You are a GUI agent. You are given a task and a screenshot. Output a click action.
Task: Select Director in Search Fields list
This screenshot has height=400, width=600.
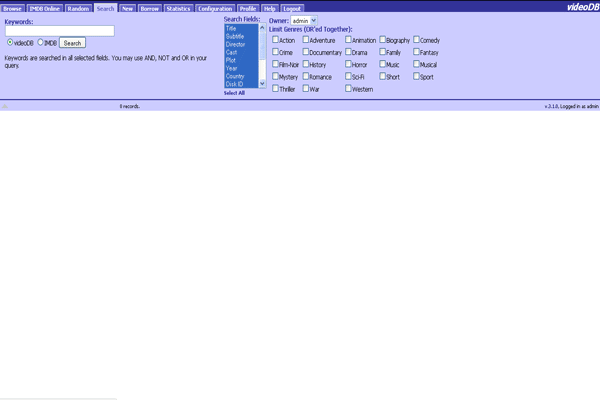[x=235, y=45]
